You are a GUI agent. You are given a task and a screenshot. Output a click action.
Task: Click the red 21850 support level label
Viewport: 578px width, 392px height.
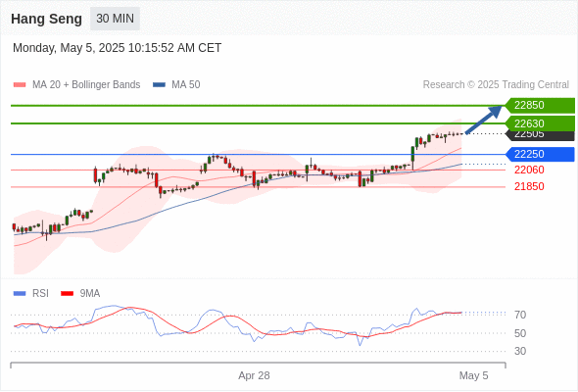click(529, 186)
